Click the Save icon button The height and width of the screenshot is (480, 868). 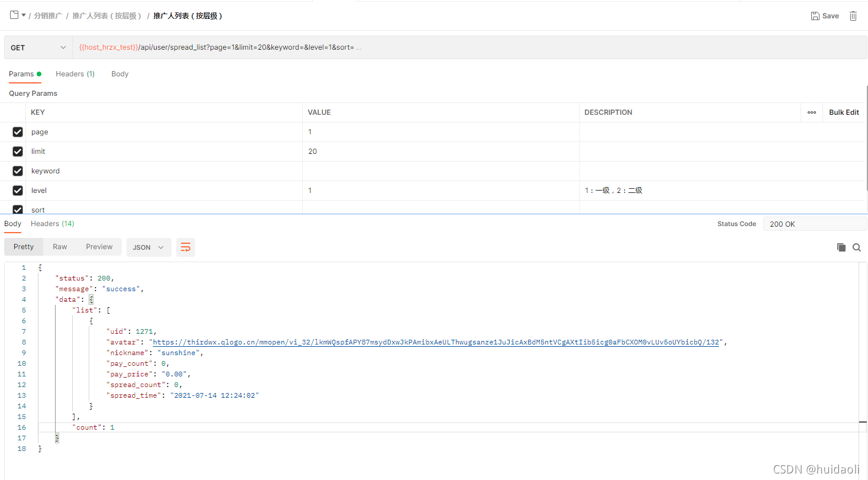coord(825,16)
